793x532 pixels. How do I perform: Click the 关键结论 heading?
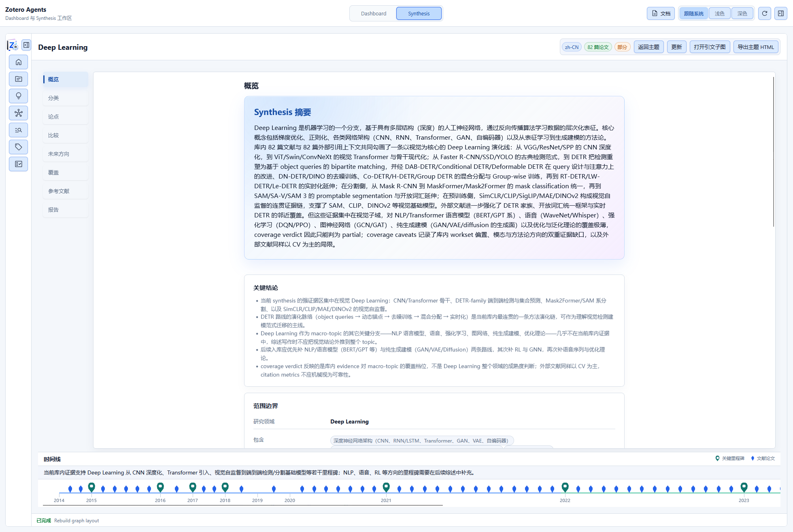(x=266, y=288)
